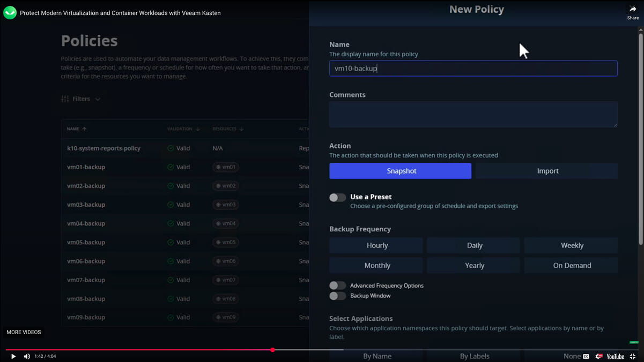Screen dimensions: 644x362
Task: Click the vm09 resource tag
Action: 226,318
